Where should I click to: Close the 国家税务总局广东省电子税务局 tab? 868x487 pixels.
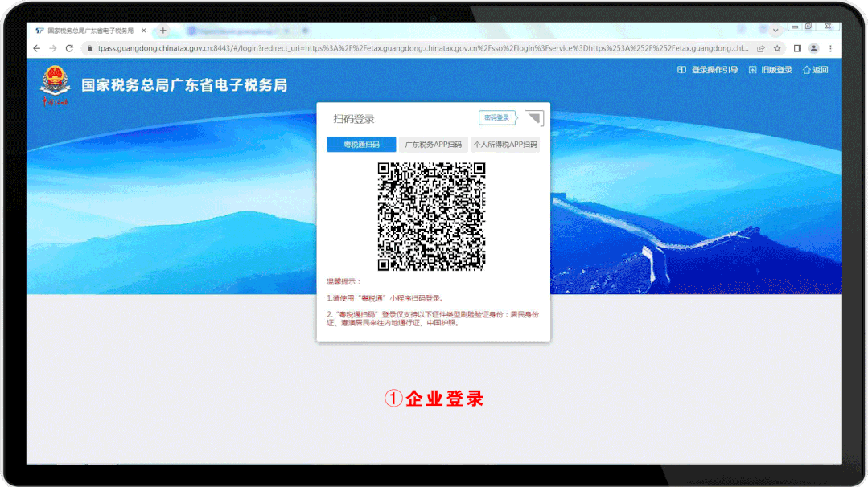coord(144,31)
